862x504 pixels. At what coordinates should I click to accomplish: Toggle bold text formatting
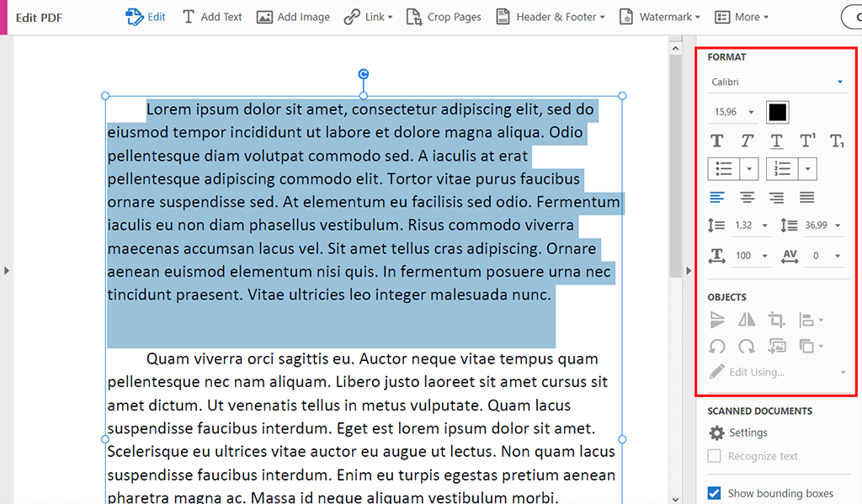[x=717, y=141]
